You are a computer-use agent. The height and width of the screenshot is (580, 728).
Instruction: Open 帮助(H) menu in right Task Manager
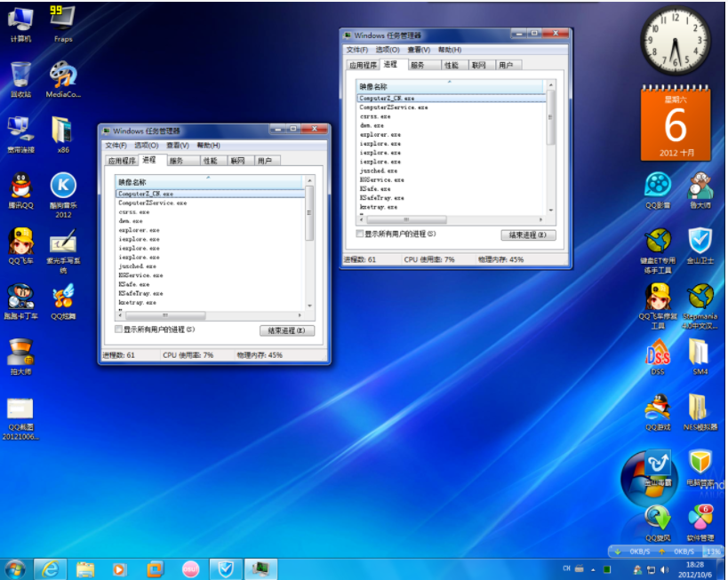[450, 50]
